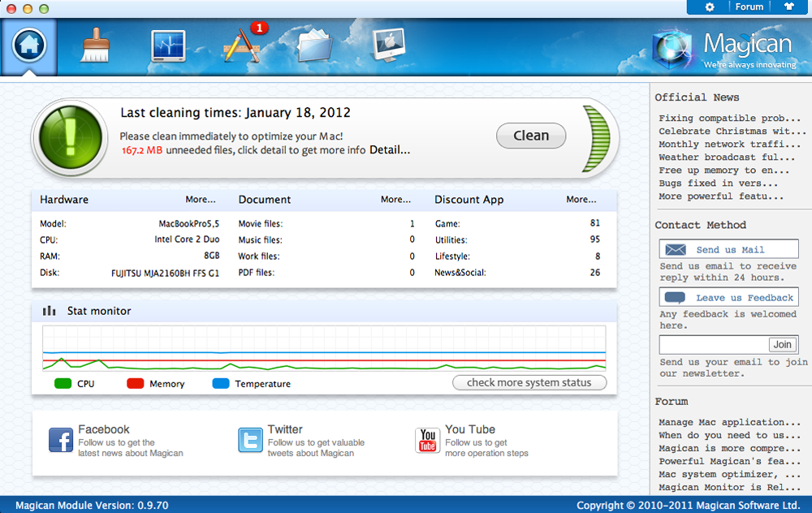
Task: Open Detail... for unneeded files
Action: [x=390, y=150]
